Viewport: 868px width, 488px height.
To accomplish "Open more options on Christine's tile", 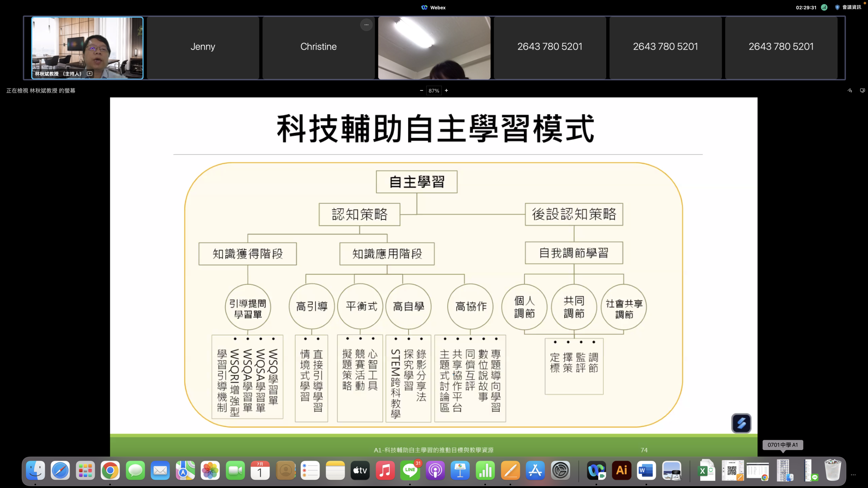I will tap(366, 25).
